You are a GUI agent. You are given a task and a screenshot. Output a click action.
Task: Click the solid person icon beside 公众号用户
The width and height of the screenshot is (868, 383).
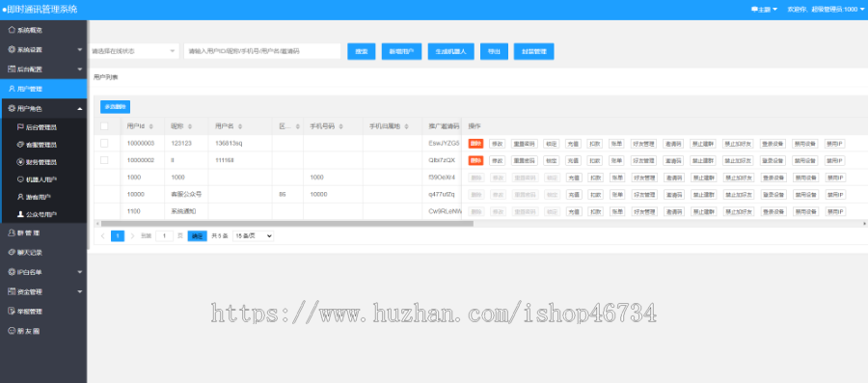coord(20,213)
